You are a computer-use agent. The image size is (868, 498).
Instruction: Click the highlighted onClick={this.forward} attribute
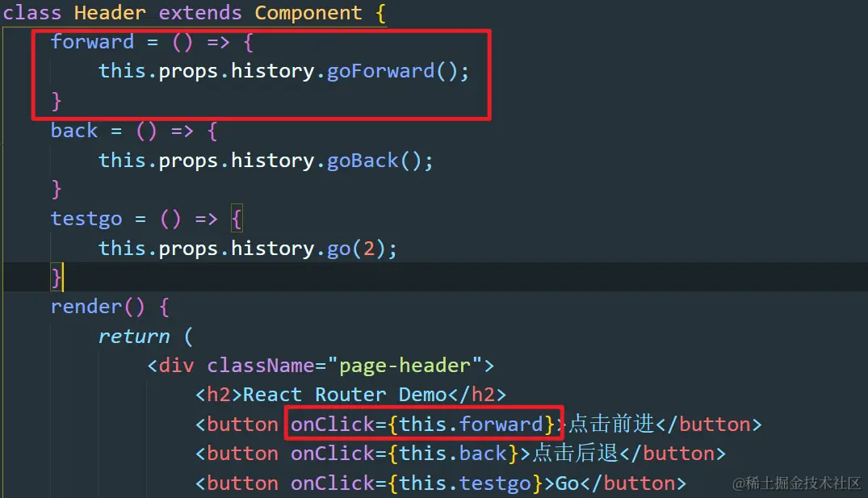pyautogui.click(x=422, y=425)
